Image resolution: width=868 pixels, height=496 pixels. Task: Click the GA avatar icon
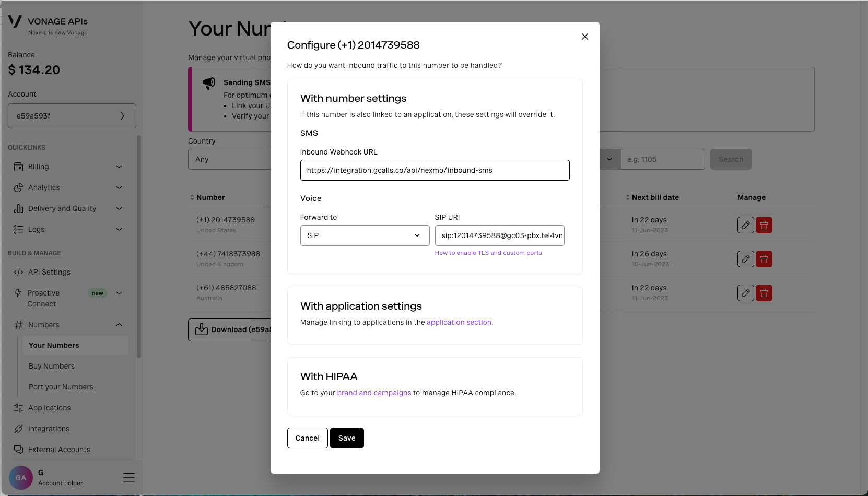(x=21, y=478)
